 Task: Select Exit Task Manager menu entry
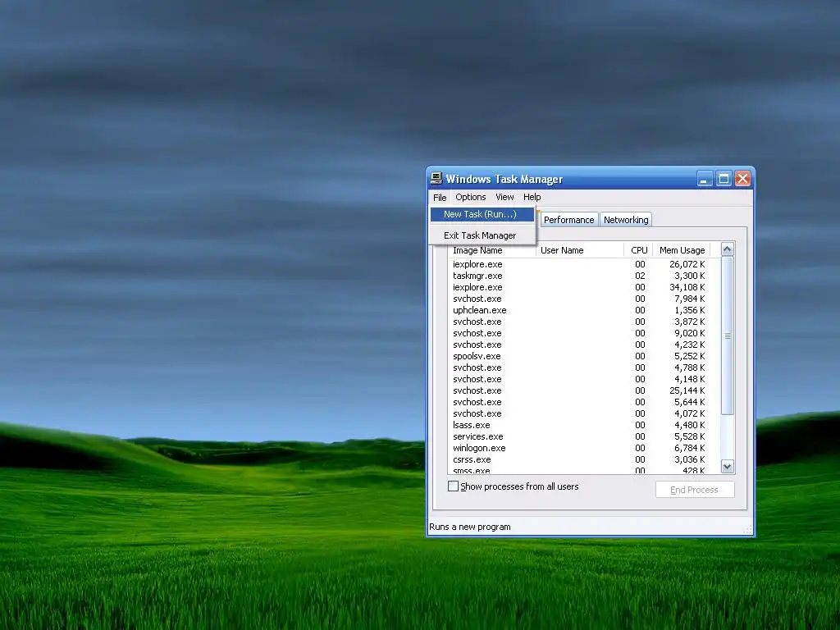482,235
